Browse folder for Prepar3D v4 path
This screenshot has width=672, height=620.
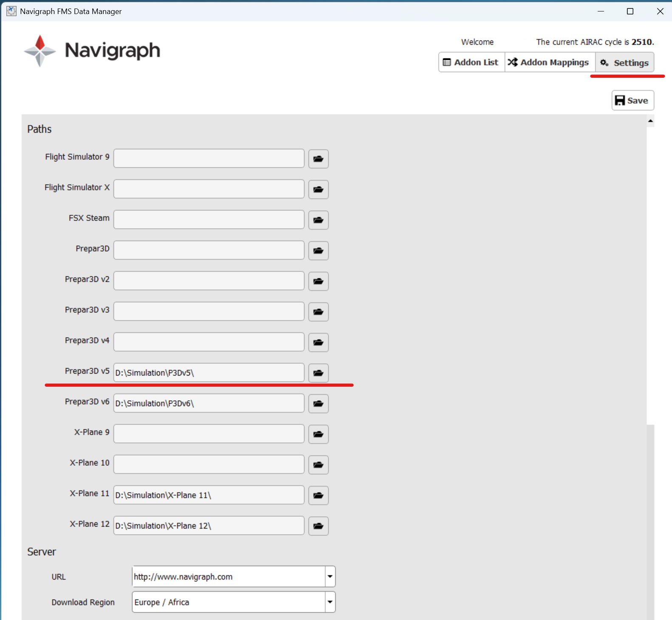coord(318,343)
